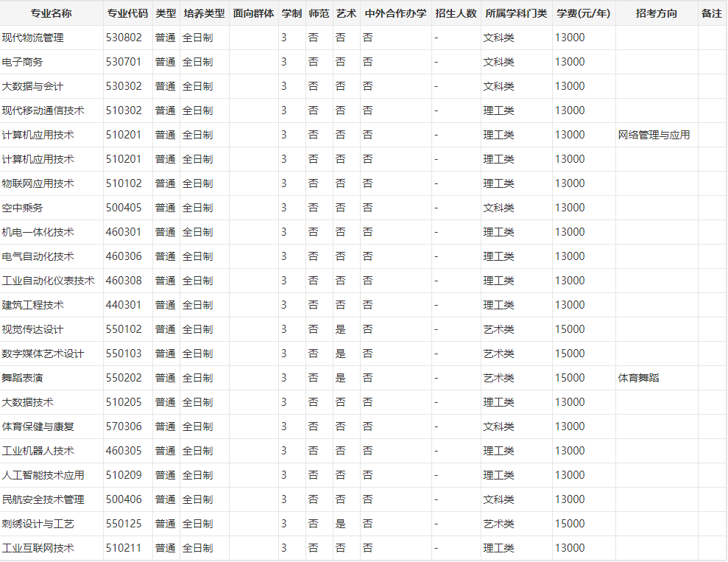Select the 学费(元/年) column header
The image size is (728, 562).
click(x=583, y=14)
